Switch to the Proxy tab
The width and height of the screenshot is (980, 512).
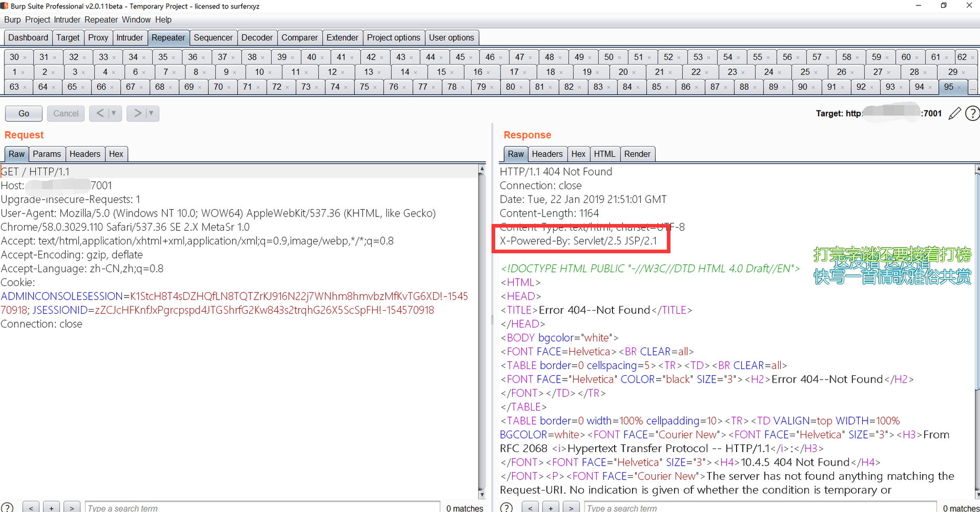[98, 38]
